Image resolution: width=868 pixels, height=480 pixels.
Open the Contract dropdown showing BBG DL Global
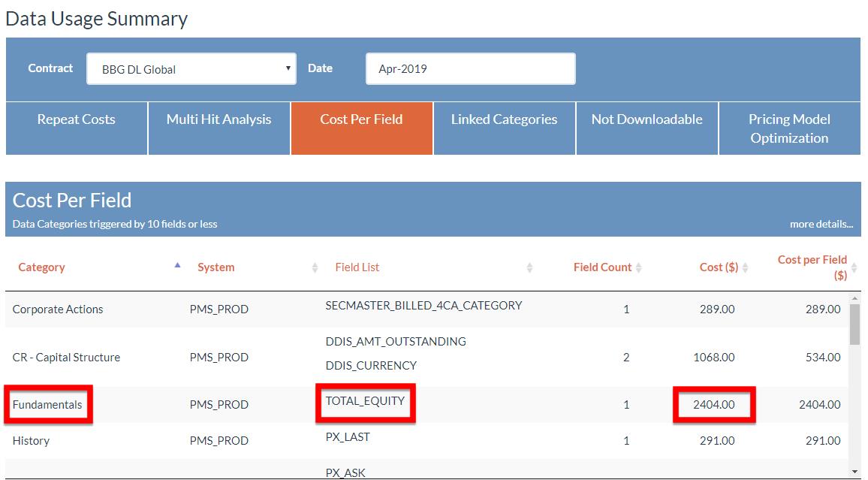[x=191, y=69]
